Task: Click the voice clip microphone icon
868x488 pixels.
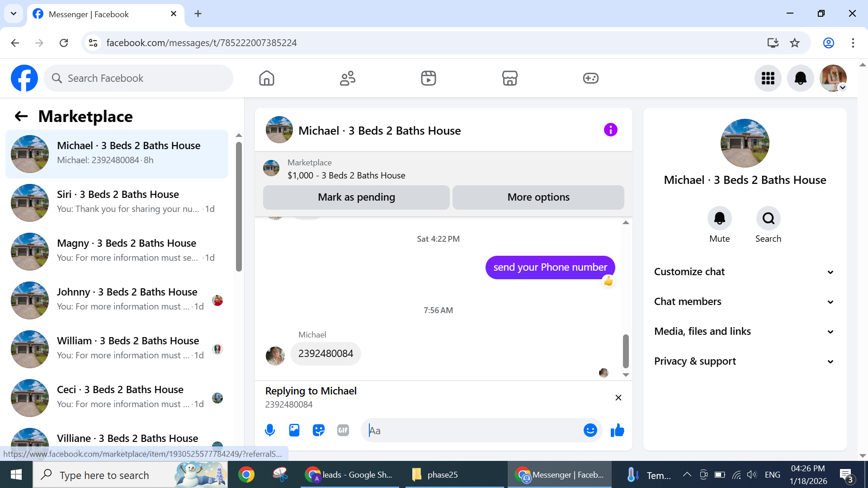Action: point(270,430)
